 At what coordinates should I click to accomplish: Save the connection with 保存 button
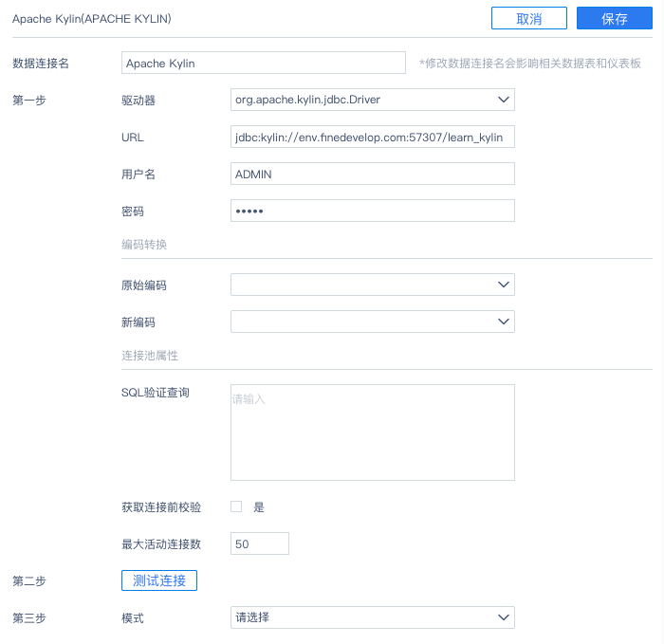(x=615, y=18)
